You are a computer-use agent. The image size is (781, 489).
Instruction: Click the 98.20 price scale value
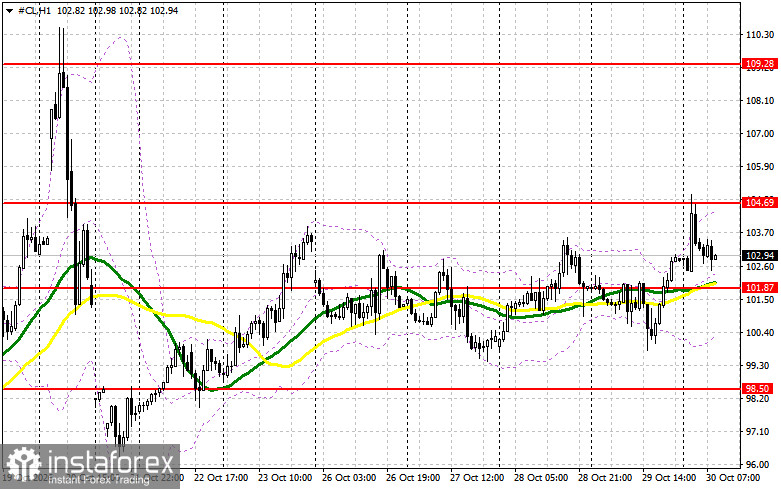tap(758, 398)
